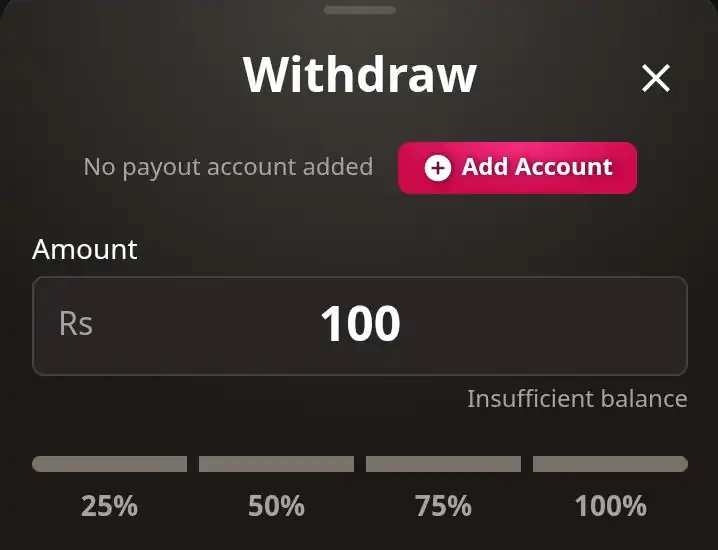Click the slider segment above 75%
Screen dimensions: 718x550
[x=443, y=464]
